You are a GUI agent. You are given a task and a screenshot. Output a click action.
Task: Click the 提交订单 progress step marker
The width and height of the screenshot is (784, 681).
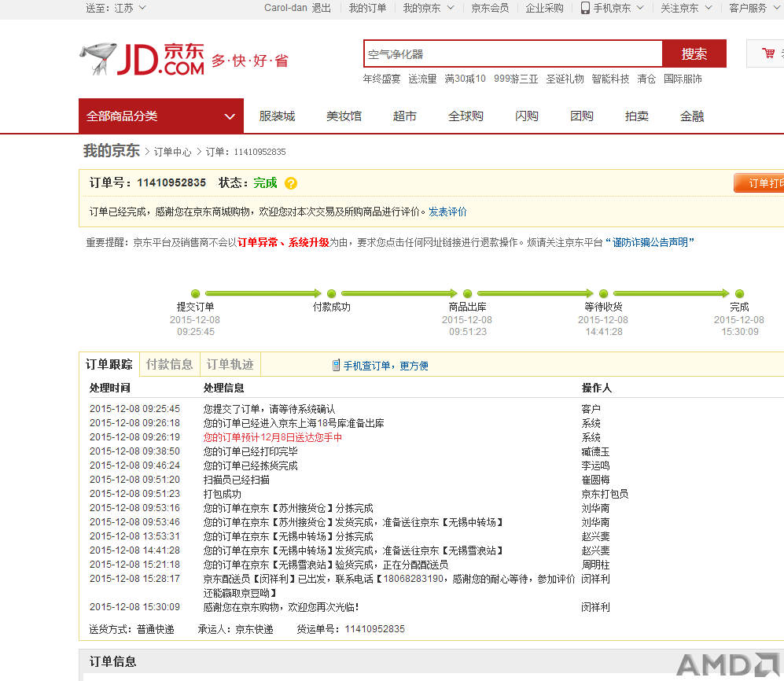click(196, 294)
